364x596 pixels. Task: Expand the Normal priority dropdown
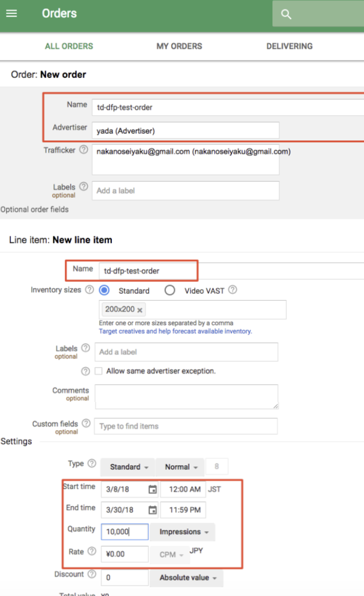(x=181, y=467)
